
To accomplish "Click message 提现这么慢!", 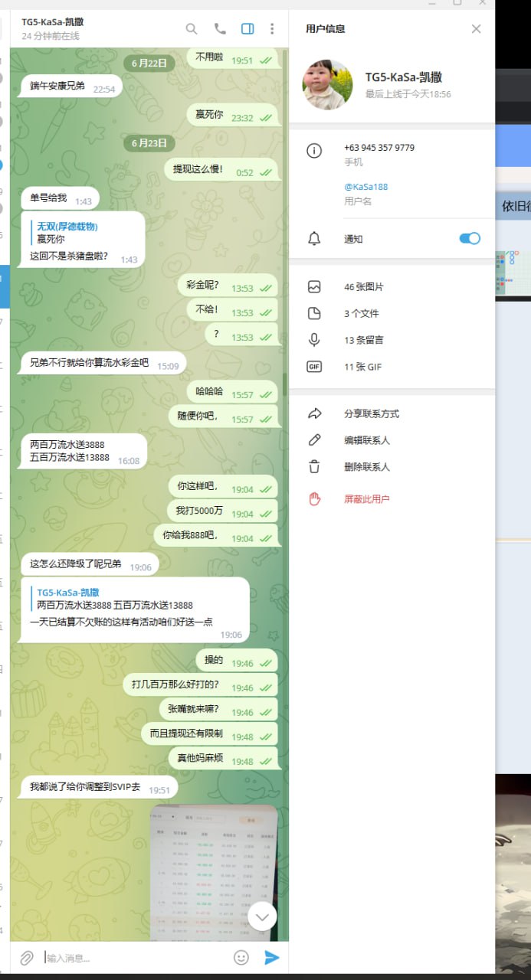I will tap(221, 171).
